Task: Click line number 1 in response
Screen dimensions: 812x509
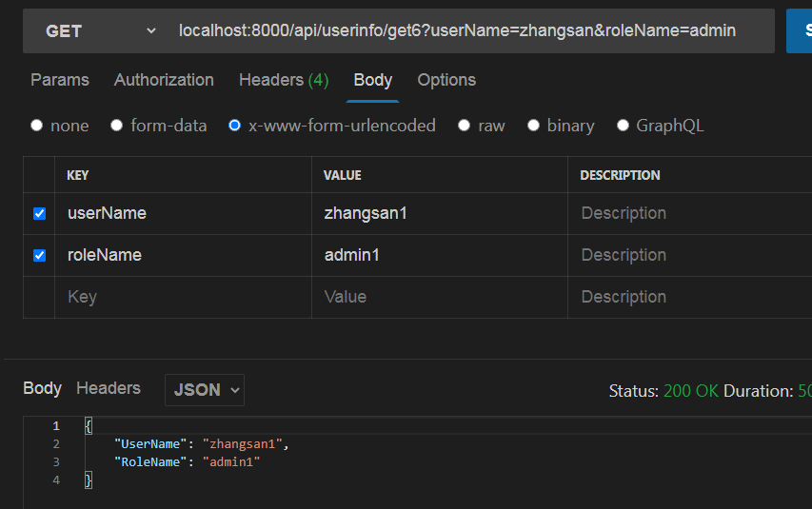Action: [x=56, y=426]
